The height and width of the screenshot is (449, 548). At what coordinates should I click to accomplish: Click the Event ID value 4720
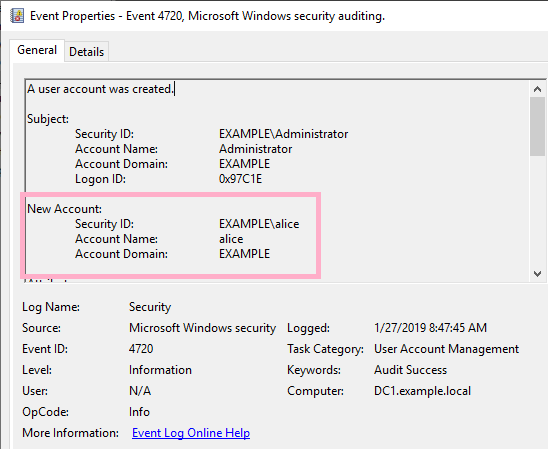(x=141, y=349)
